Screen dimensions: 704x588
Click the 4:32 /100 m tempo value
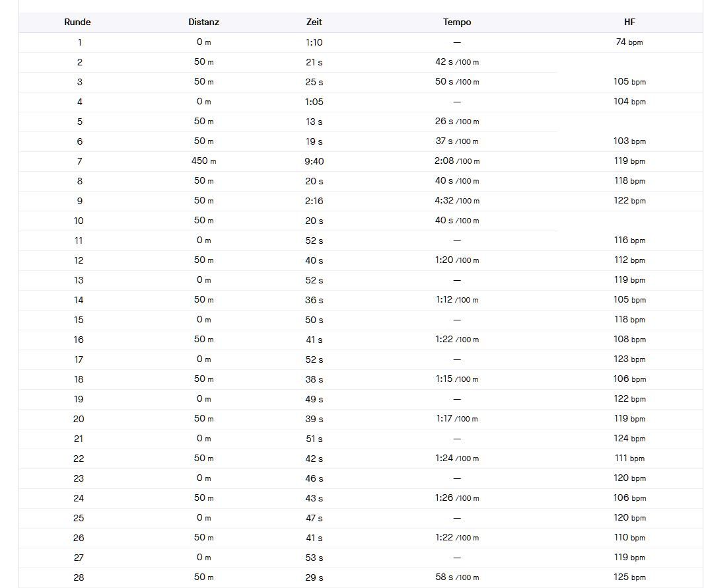(457, 201)
